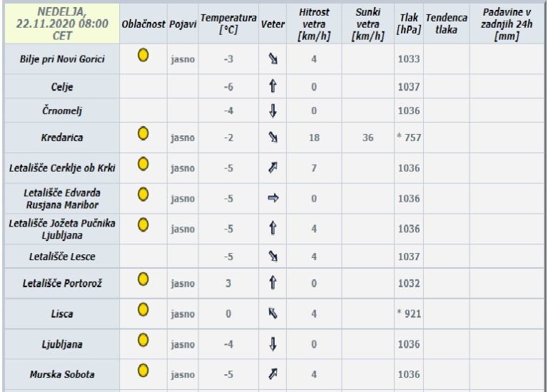Click pressure 1037 in Letališče Lesce row
The image size is (548, 392).
409,257
